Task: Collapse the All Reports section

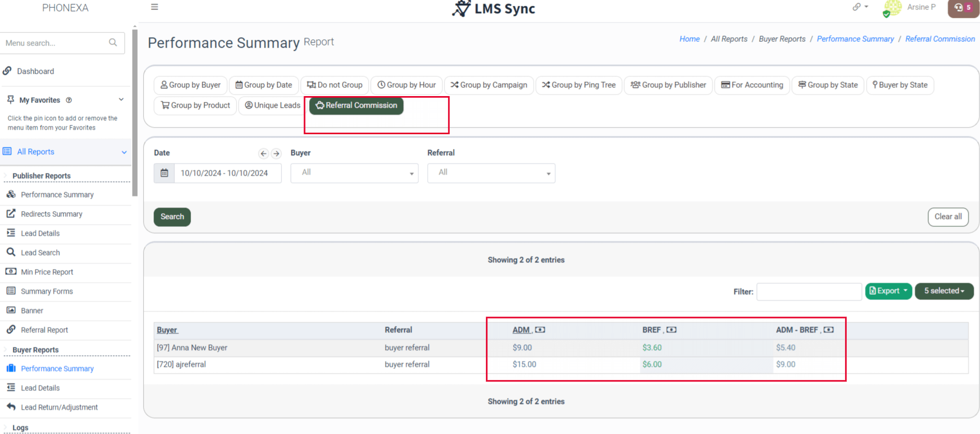Action: click(124, 152)
